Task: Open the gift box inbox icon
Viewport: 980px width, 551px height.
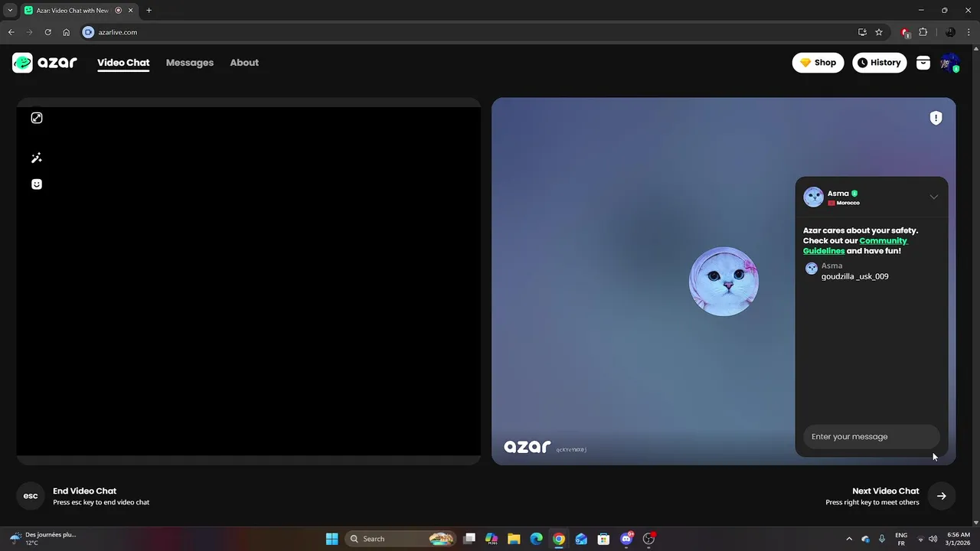Action: pyautogui.click(x=923, y=63)
